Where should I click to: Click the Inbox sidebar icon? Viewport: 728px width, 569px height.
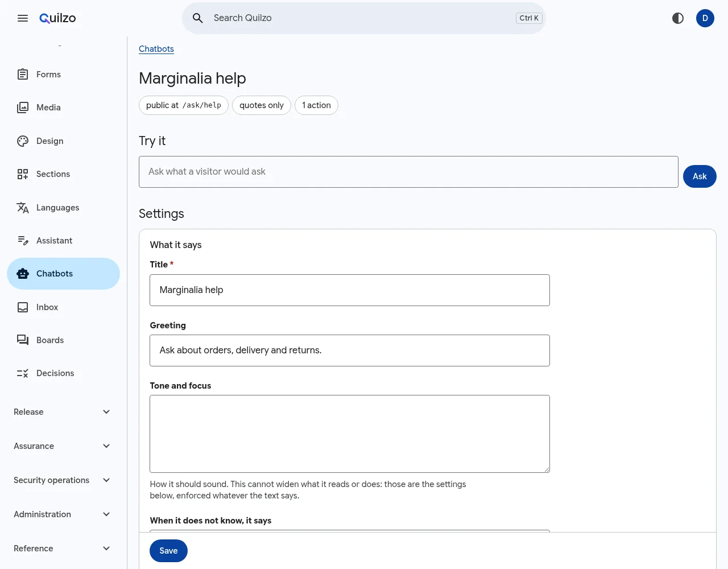23,307
